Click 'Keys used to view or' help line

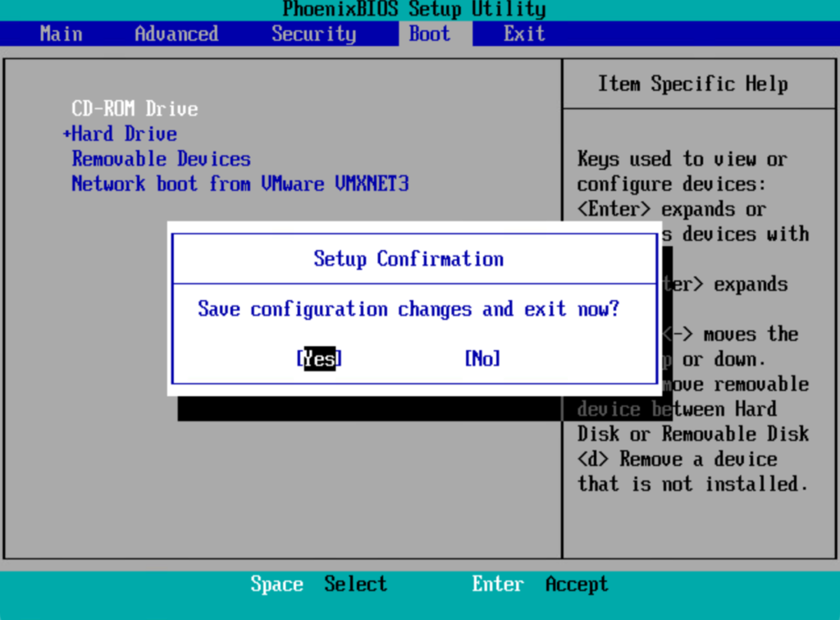tap(682, 159)
